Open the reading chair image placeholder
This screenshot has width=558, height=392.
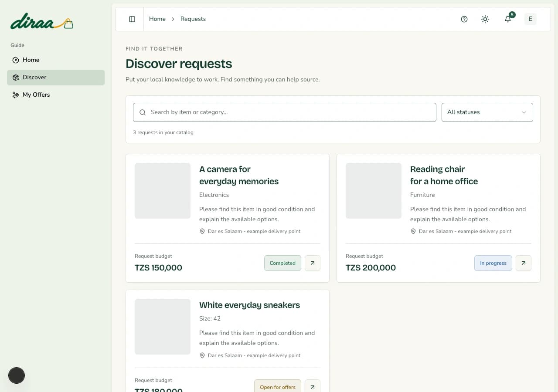pyautogui.click(x=374, y=191)
